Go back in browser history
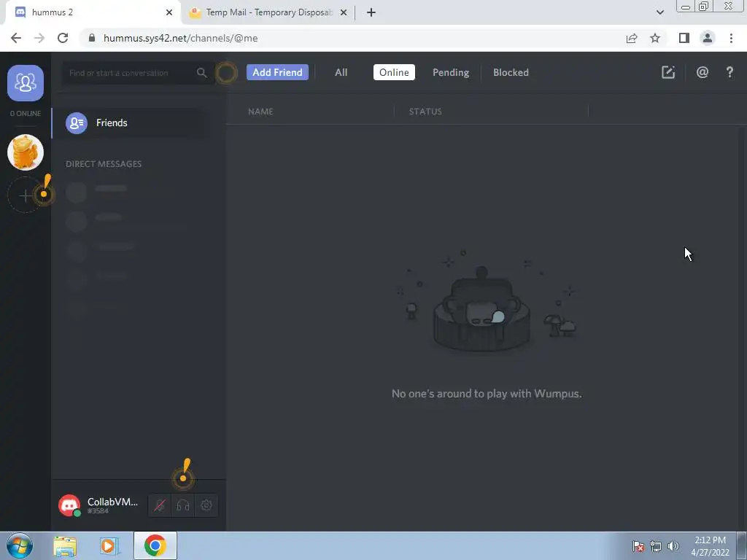The width and height of the screenshot is (747, 560). (16, 38)
